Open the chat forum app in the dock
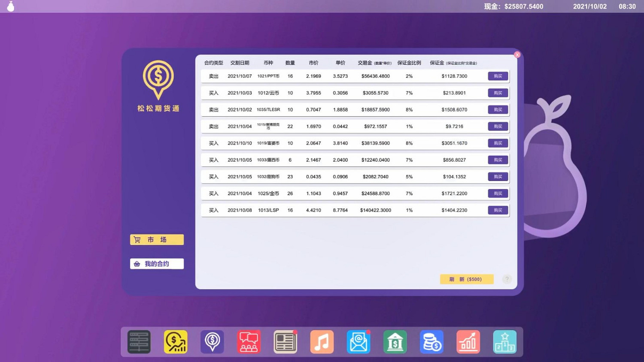This screenshot has height=362, width=644. pyautogui.click(x=249, y=342)
